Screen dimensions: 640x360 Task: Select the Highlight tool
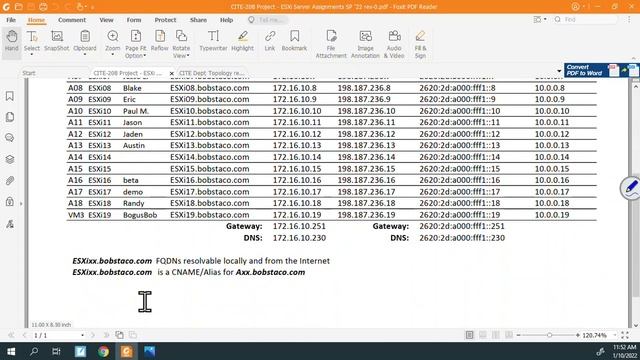point(242,40)
